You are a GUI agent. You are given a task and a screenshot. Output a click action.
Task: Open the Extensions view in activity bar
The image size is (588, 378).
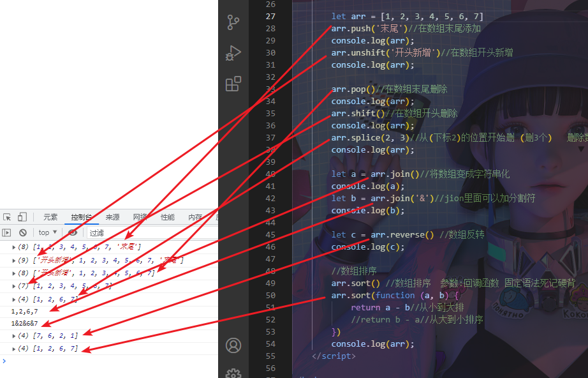(x=233, y=84)
